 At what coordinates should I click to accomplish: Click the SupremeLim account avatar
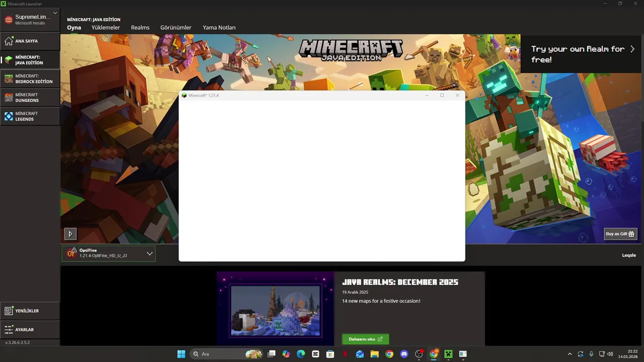(9, 20)
